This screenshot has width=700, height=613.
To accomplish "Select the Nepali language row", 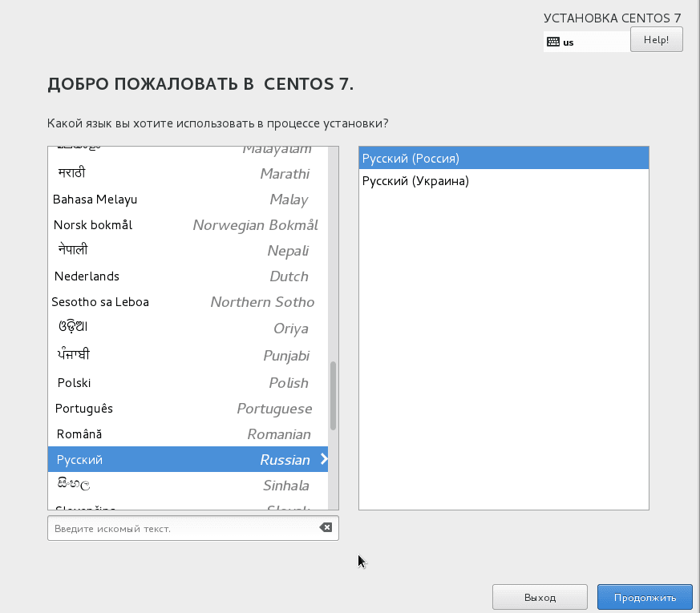I will [188, 250].
